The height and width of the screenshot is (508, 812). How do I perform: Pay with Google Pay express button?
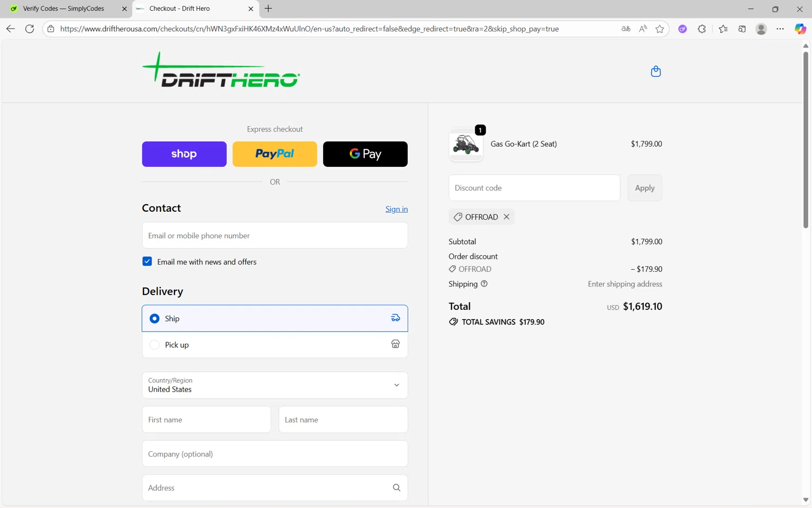365,154
